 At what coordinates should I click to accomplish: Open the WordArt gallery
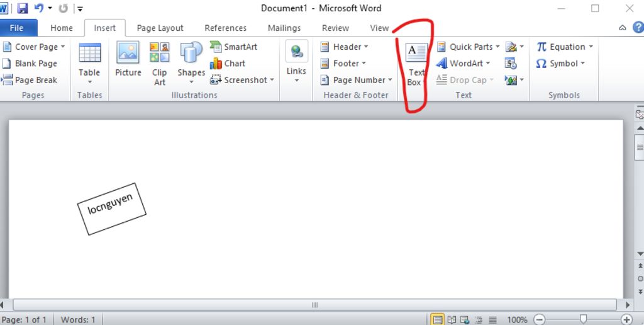(464, 64)
